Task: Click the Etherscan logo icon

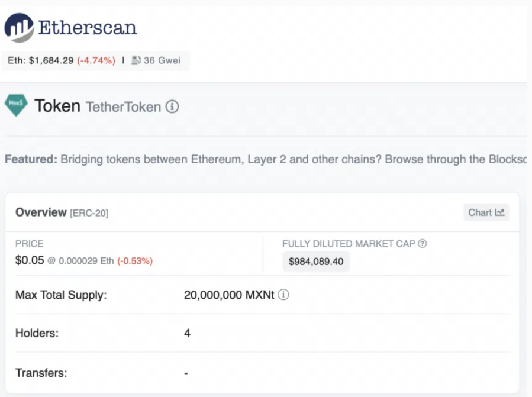Action: tap(19, 28)
